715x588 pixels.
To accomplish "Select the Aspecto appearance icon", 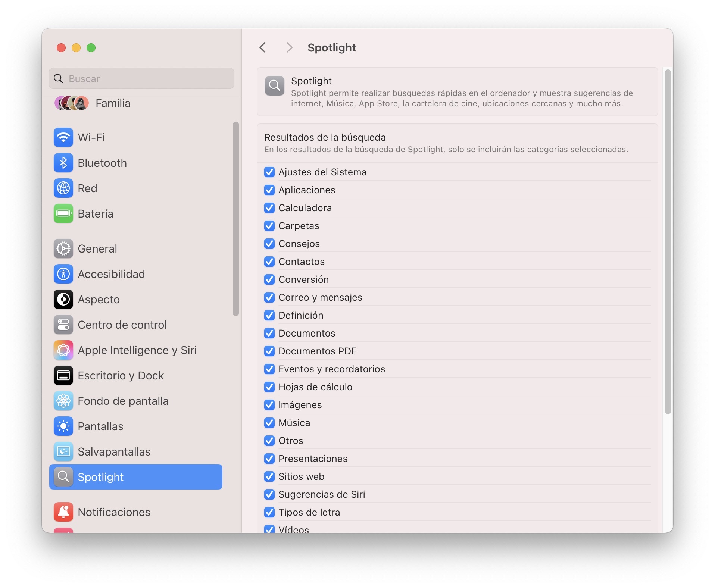I will point(63,299).
